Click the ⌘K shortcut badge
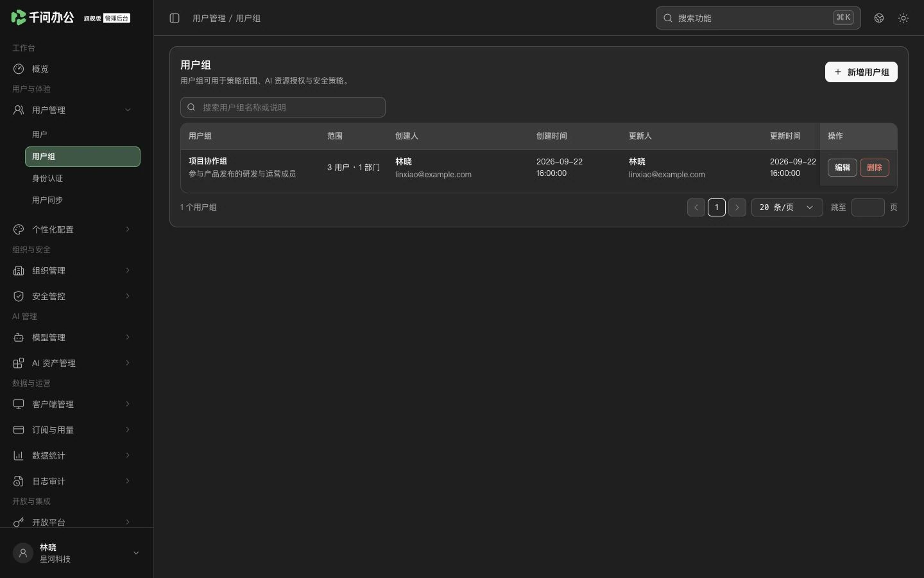The image size is (924, 578). pos(843,18)
